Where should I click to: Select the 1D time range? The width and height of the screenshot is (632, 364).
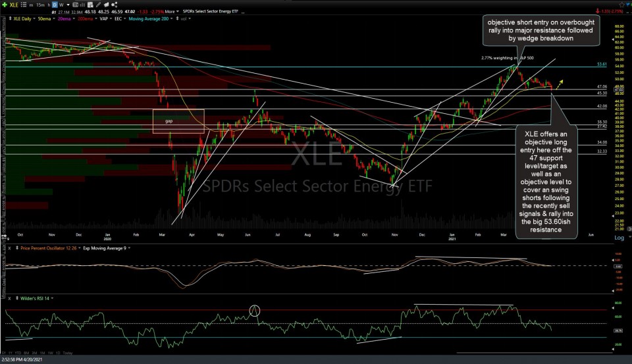(x=58, y=353)
